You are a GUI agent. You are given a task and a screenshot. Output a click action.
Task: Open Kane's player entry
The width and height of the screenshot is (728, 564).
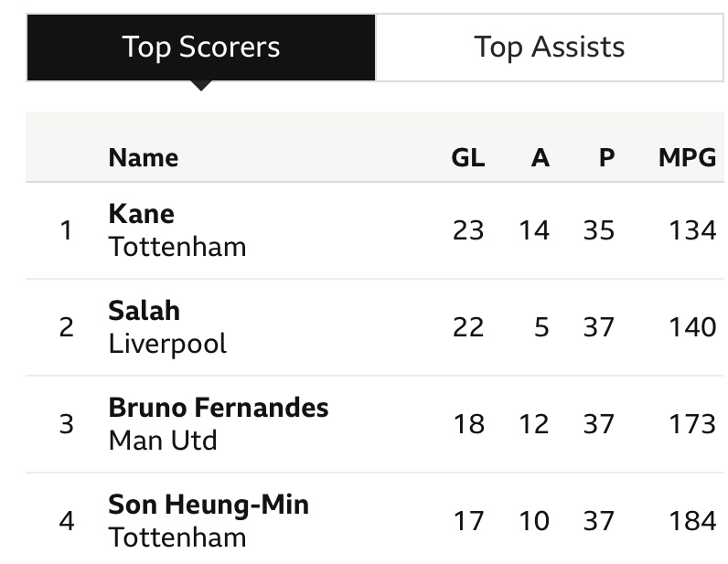coord(141,213)
